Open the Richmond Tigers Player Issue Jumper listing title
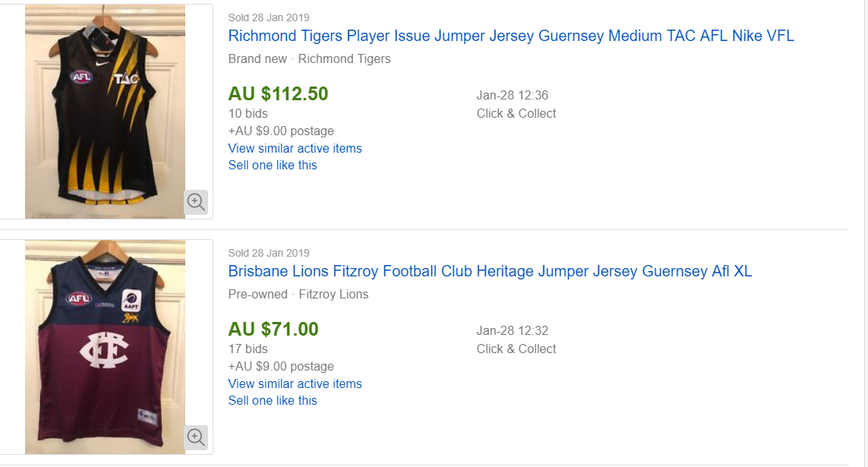Image resolution: width=868 pixels, height=467 pixels. (x=511, y=36)
